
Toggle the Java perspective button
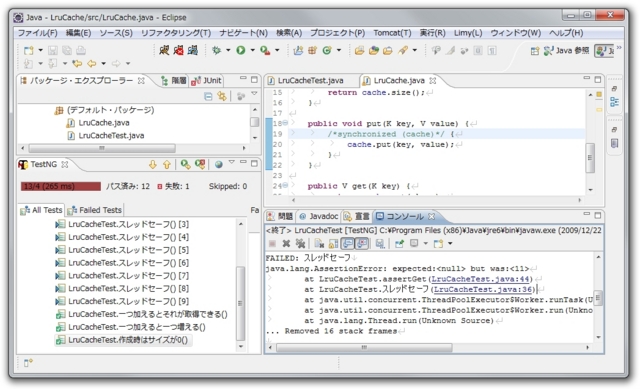pos(604,51)
